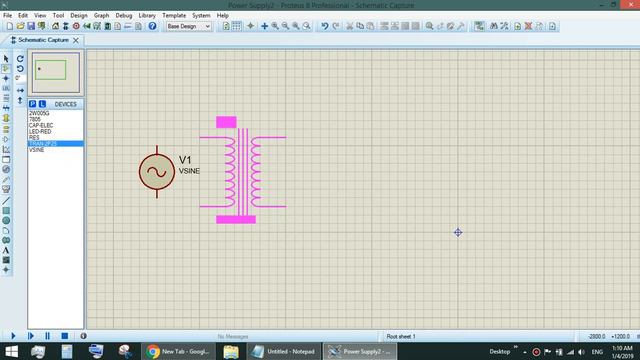Select the 2D Graphics Line tool

(x=6, y=201)
